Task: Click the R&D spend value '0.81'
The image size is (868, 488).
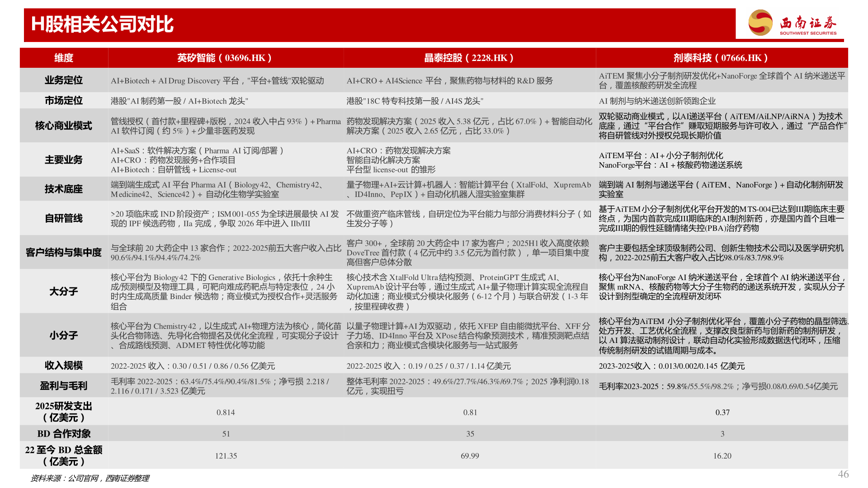Action: pos(470,413)
